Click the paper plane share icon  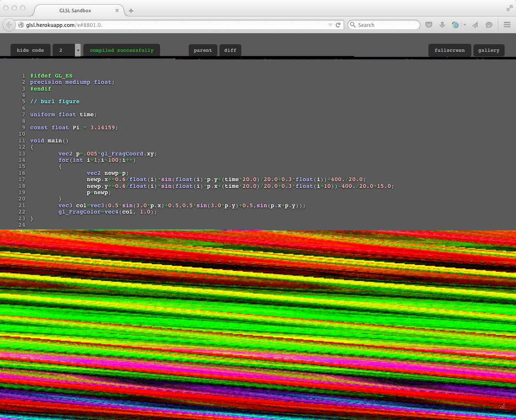(475, 25)
